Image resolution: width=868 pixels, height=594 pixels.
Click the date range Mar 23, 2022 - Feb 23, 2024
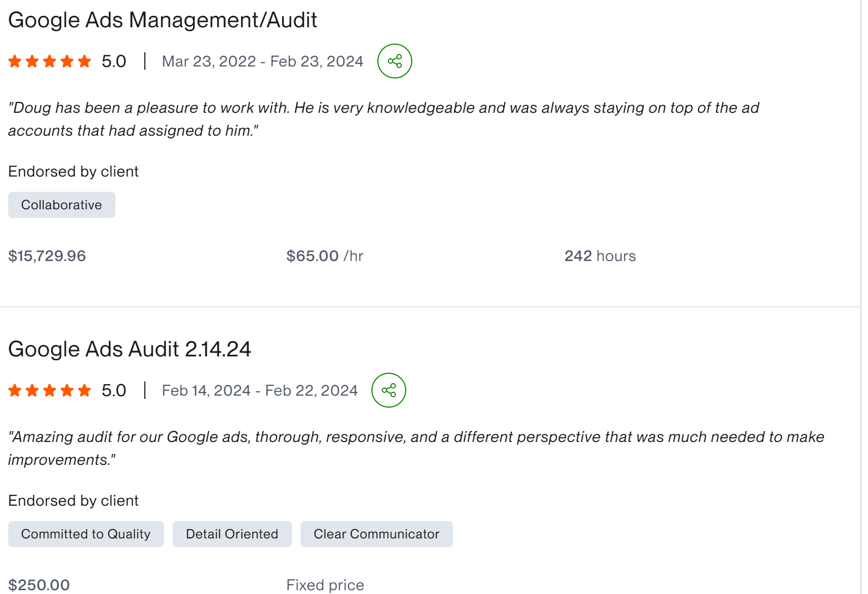(x=262, y=61)
